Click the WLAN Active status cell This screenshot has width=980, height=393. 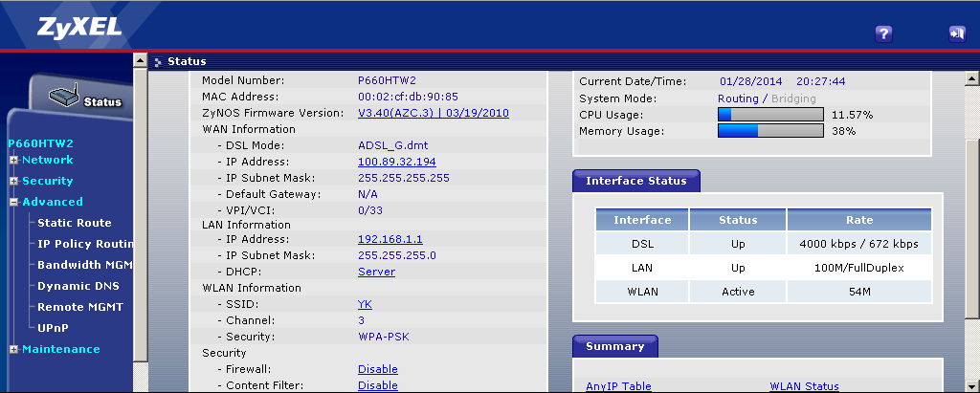click(738, 291)
